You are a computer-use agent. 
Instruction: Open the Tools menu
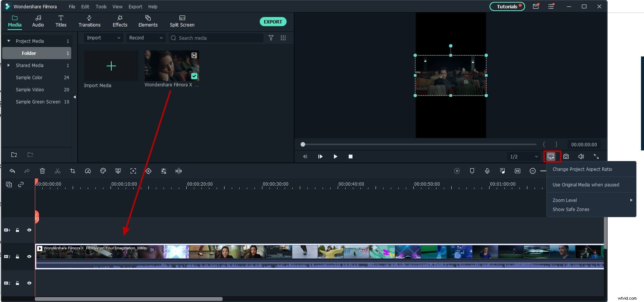pos(101,6)
